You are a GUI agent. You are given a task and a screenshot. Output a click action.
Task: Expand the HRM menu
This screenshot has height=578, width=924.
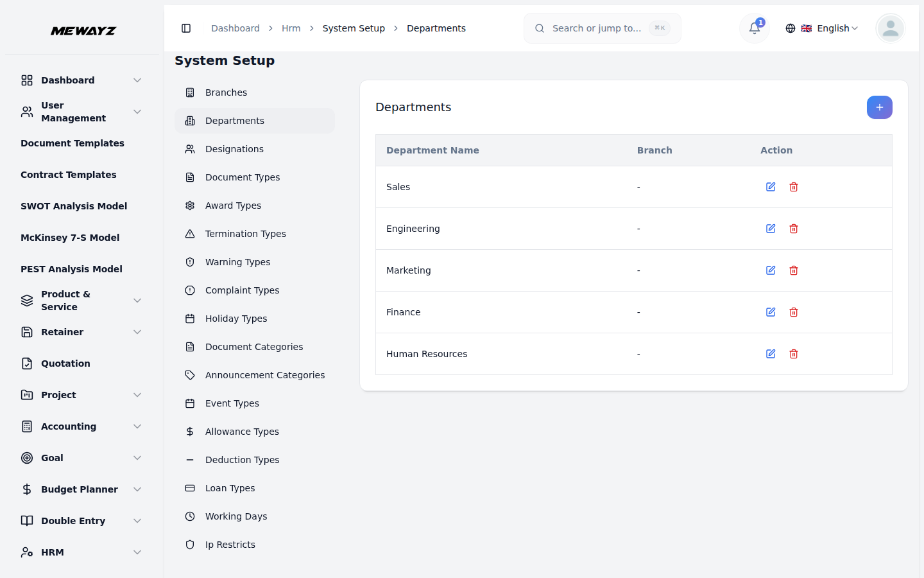(81, 552)
